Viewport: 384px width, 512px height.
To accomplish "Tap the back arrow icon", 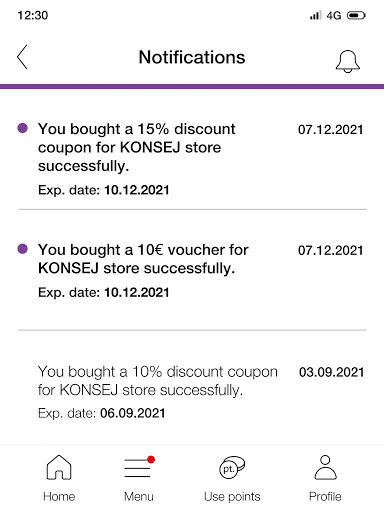I will 22,57.
